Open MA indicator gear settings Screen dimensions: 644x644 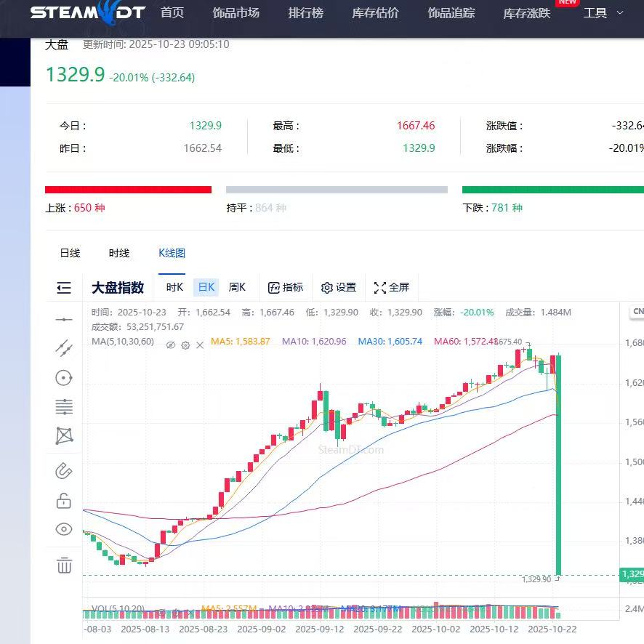tap(185, 345)
